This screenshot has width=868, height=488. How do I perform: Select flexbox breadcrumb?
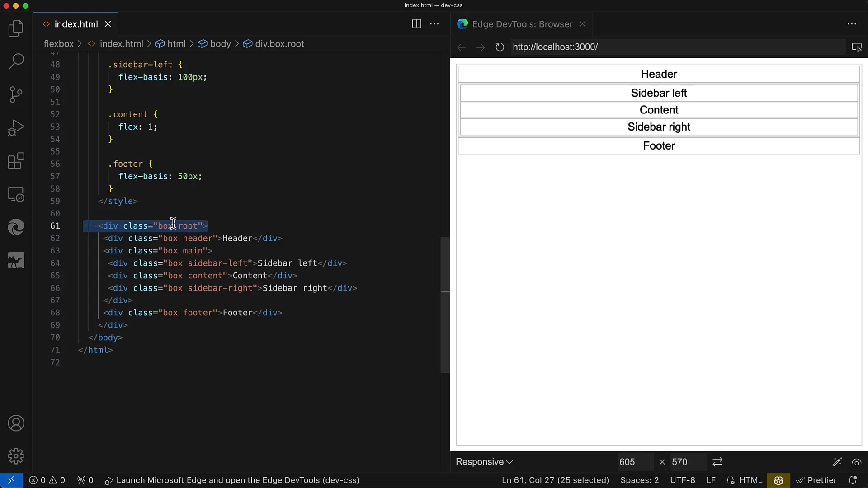coord(58,44)
